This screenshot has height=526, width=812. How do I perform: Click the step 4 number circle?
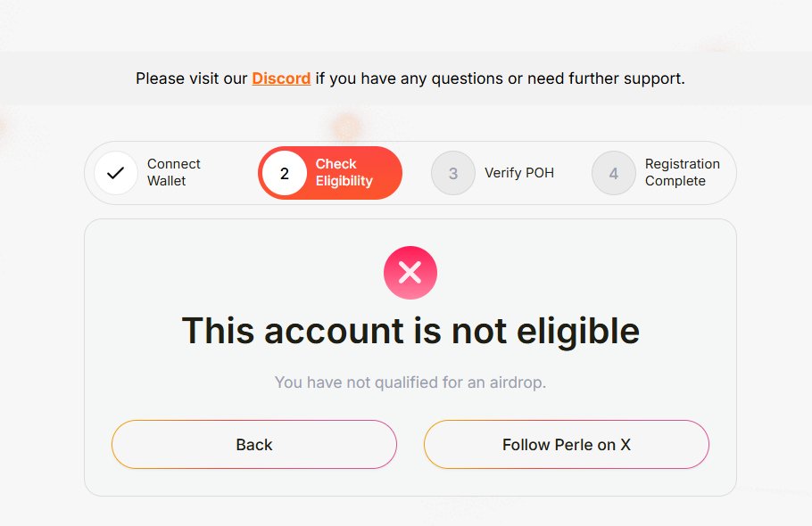pyautogui.click(x=614, y=173)
